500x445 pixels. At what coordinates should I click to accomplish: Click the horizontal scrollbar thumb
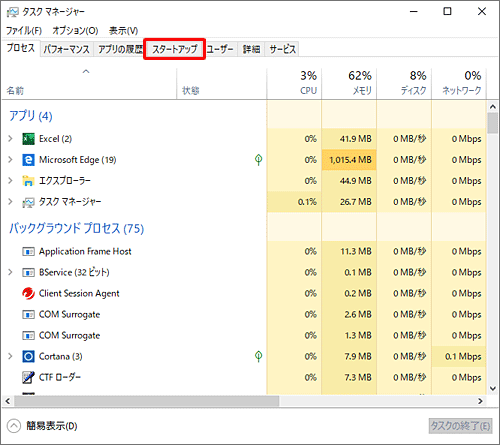point(146,401)
